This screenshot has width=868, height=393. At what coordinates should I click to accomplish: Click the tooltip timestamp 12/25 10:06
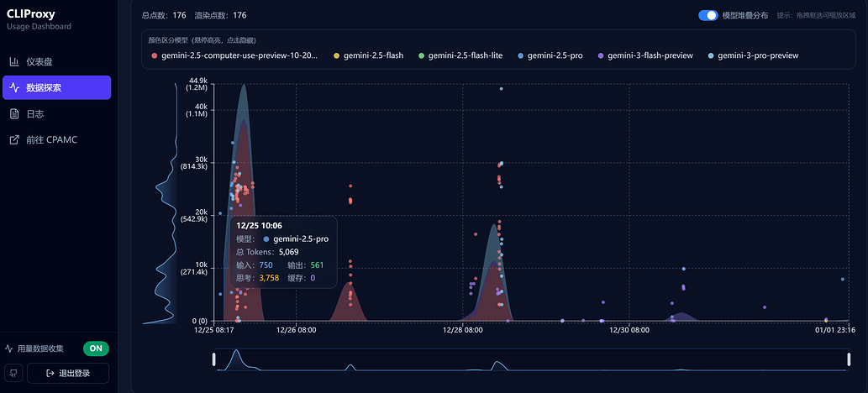point(260,226)
